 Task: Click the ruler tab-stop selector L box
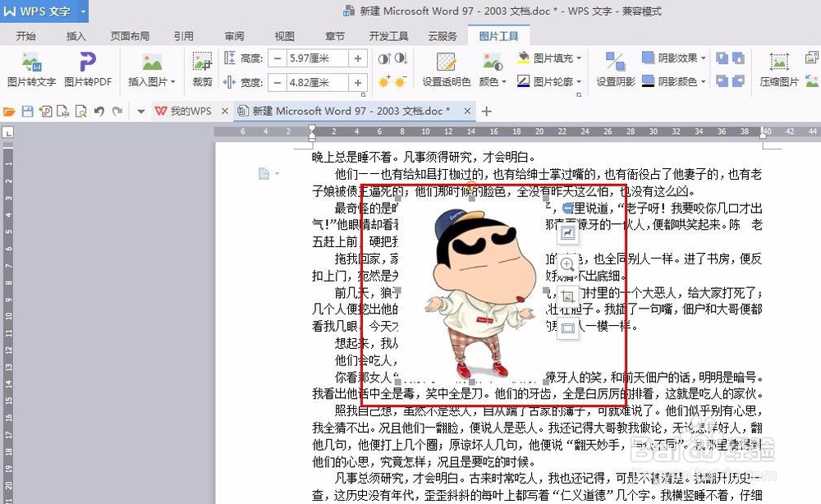pos(8,132)
